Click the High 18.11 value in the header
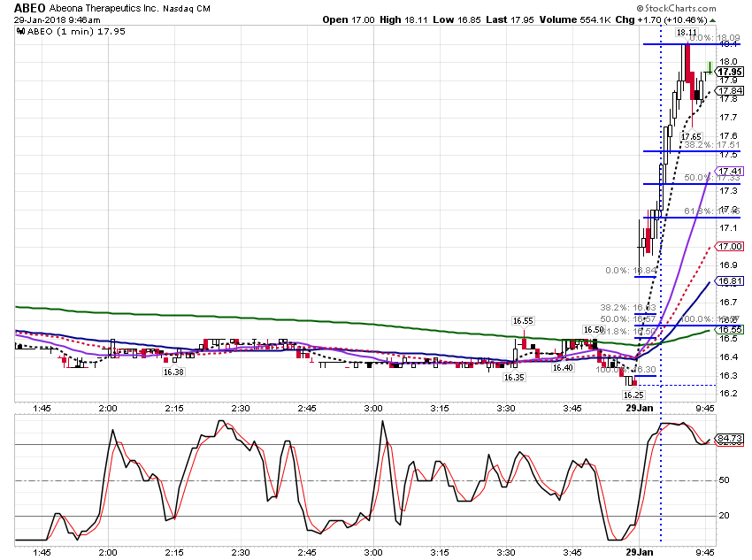Viewport: 752px width, 560px height. 403,19
